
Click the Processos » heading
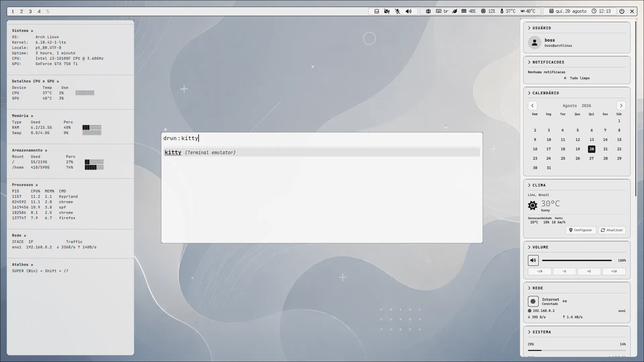[x=25, y=185]
